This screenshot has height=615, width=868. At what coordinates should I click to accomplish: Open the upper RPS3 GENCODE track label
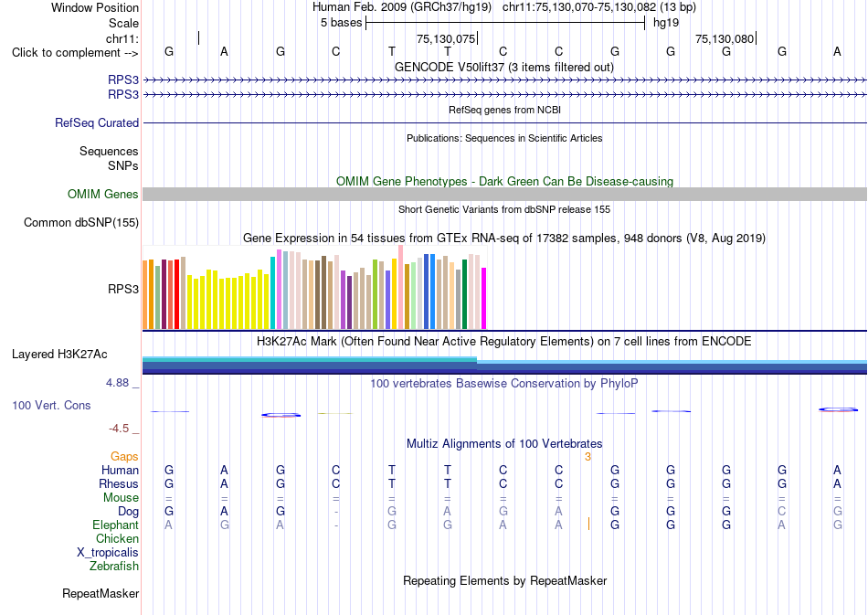coord(123,80)
